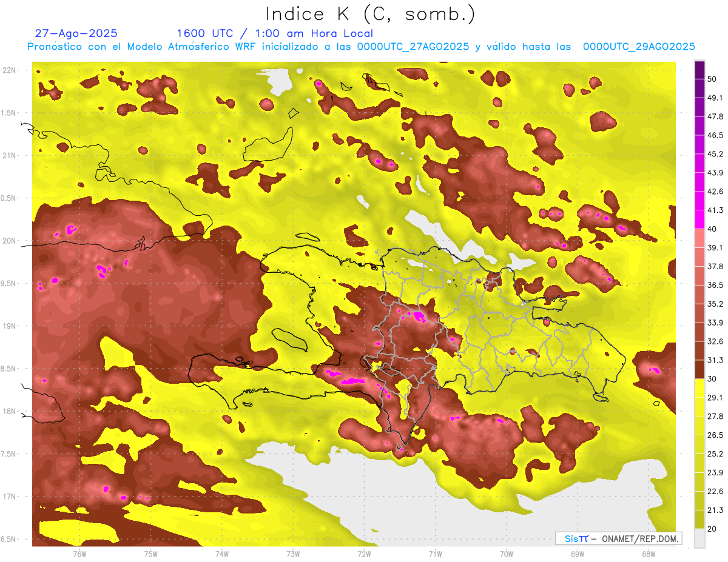
Task: Select the '75W' longitude axis label
Action: (x=151, y=554)
